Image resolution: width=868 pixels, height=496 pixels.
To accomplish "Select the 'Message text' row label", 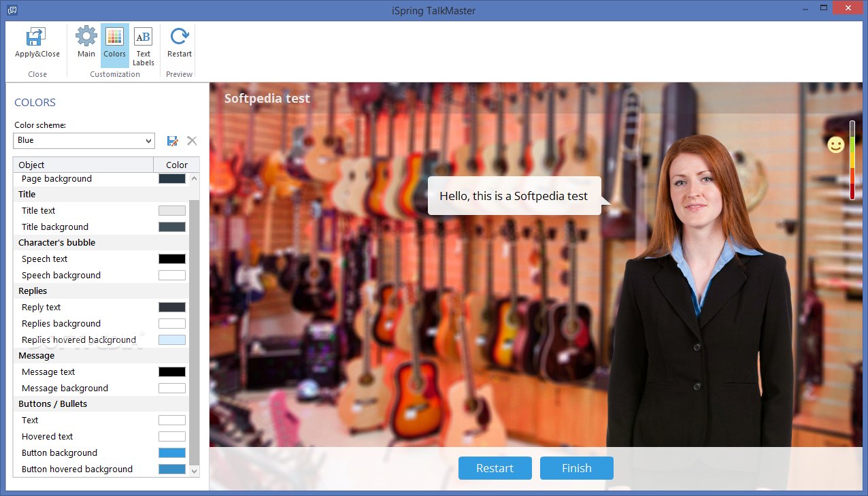I will point(48,372).
